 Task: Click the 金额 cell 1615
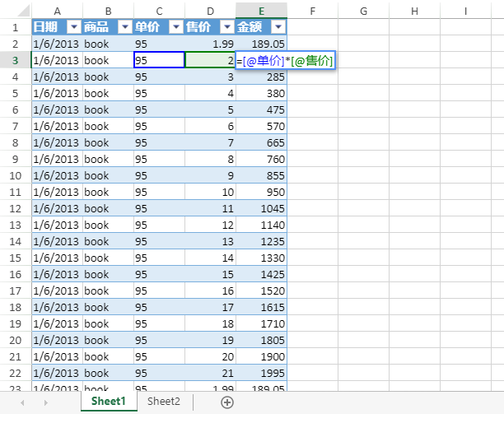point(262,307)
